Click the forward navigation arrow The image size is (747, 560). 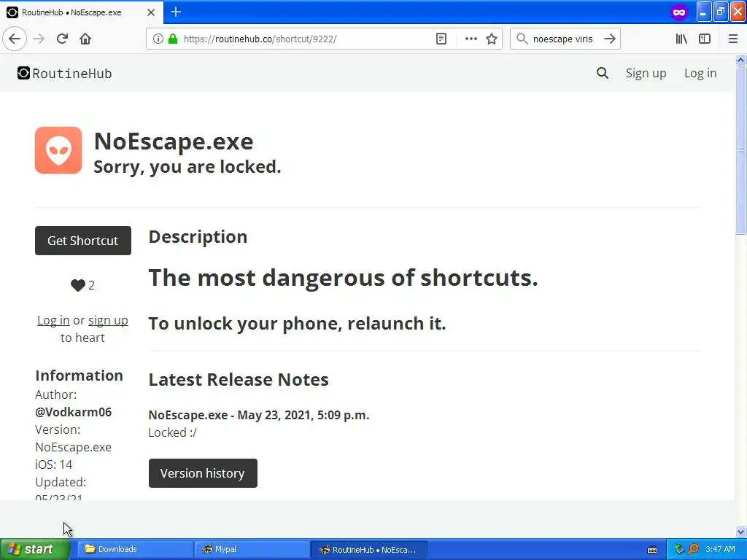coord(39,39)
